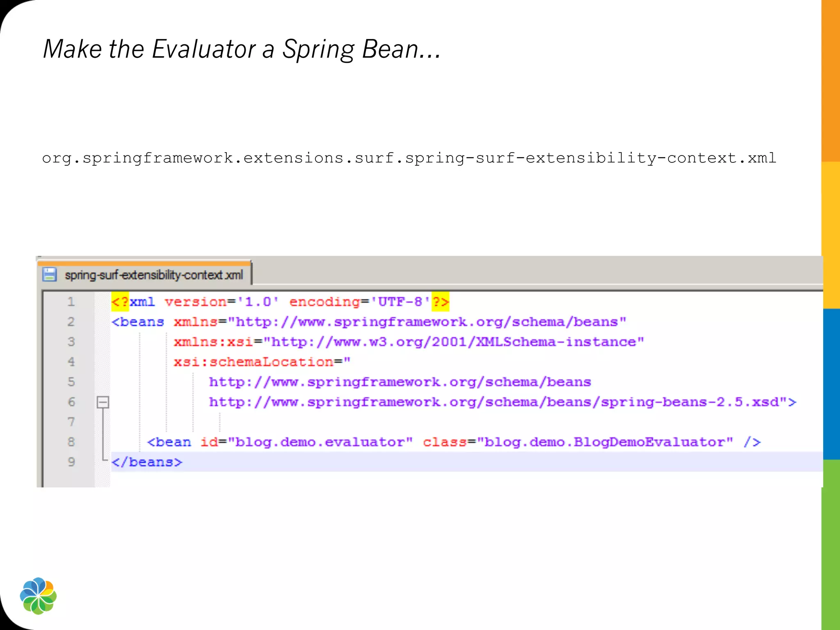Click line number 4 in the gutter
The height and width of the screenshot is (630, 840).
[71, 362]
